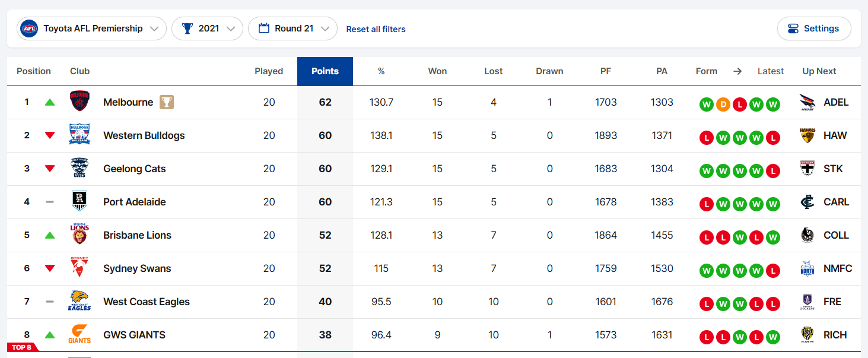The width and height of the screenshot is (868, 358).
Task: Open the Brisbane Lions club name link
Action: 137,235
